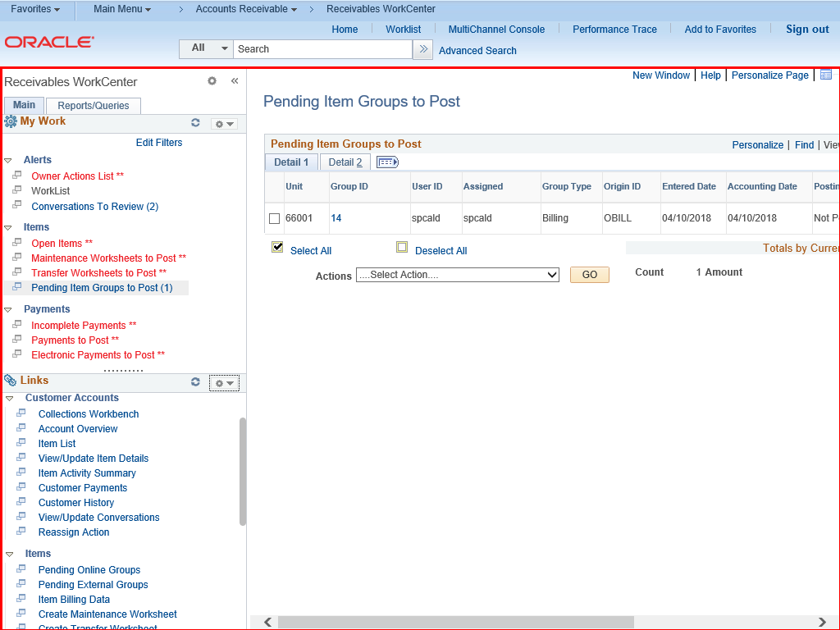Click the Oracle logo

click(x=49, y=42)
